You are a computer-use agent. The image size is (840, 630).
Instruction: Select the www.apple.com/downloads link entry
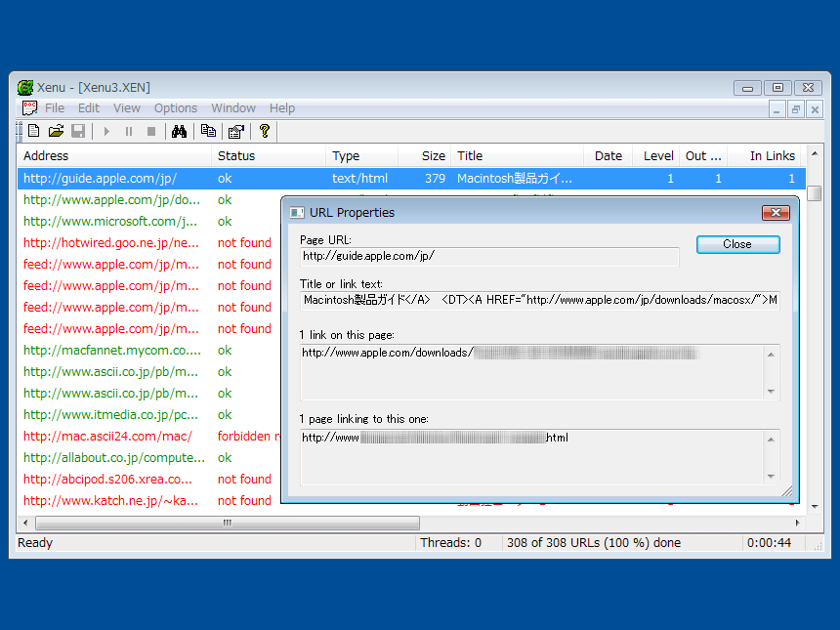click(500, 353)
